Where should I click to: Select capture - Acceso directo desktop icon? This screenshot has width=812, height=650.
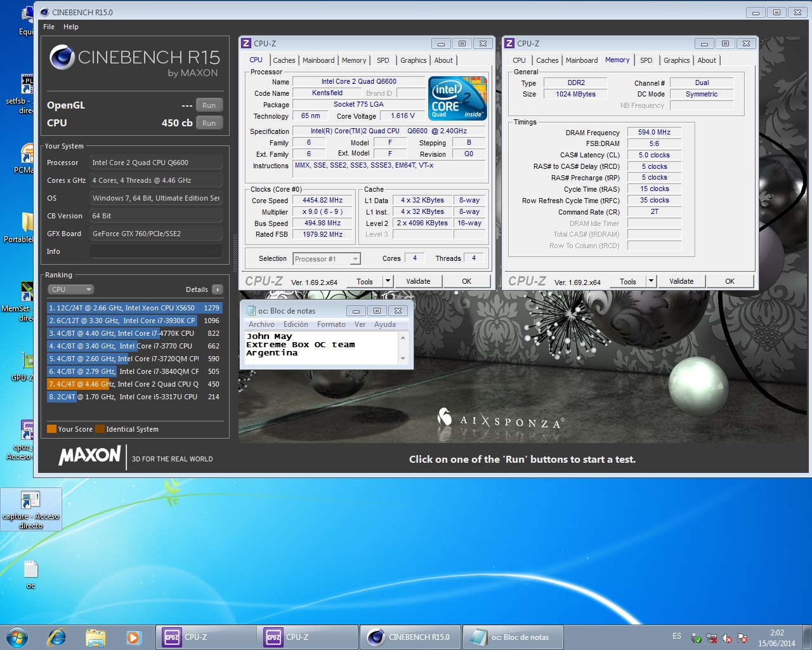pos(30,510)
